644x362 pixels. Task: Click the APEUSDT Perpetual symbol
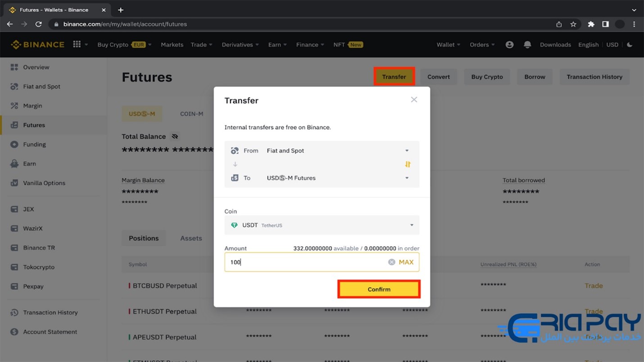[x=164, y=337]
